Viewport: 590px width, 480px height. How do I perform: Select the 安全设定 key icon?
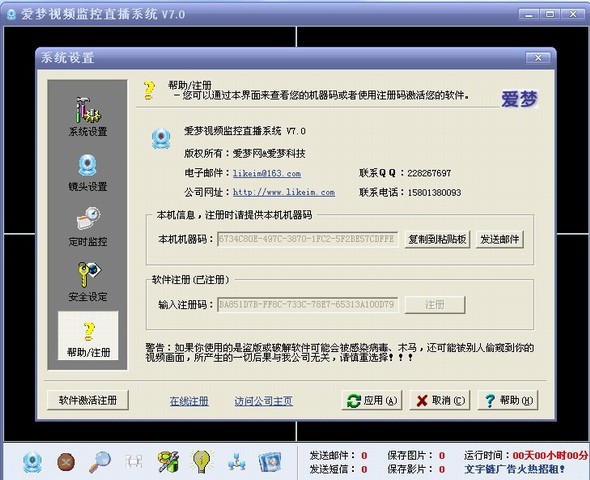(x=89, y=275)
